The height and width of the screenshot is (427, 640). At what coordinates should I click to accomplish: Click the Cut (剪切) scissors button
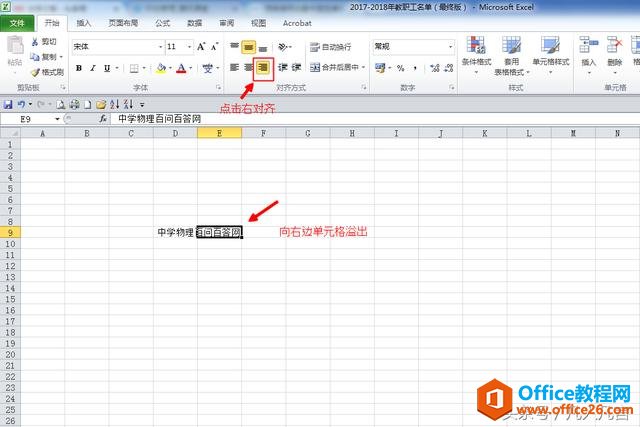44,42
